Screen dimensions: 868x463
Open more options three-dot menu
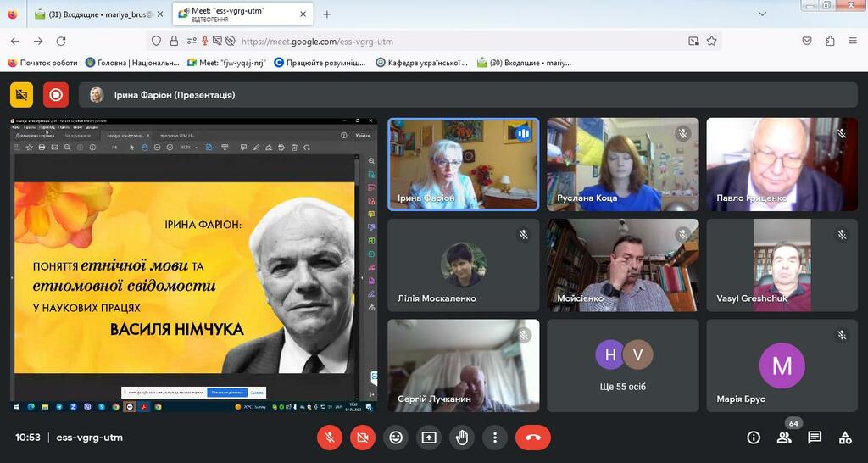click(x=495, y=438)
